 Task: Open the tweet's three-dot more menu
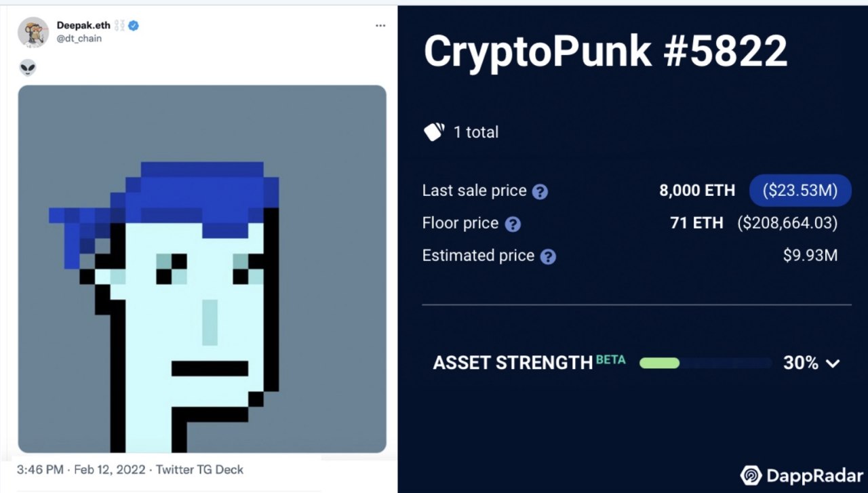click(380, 26)
